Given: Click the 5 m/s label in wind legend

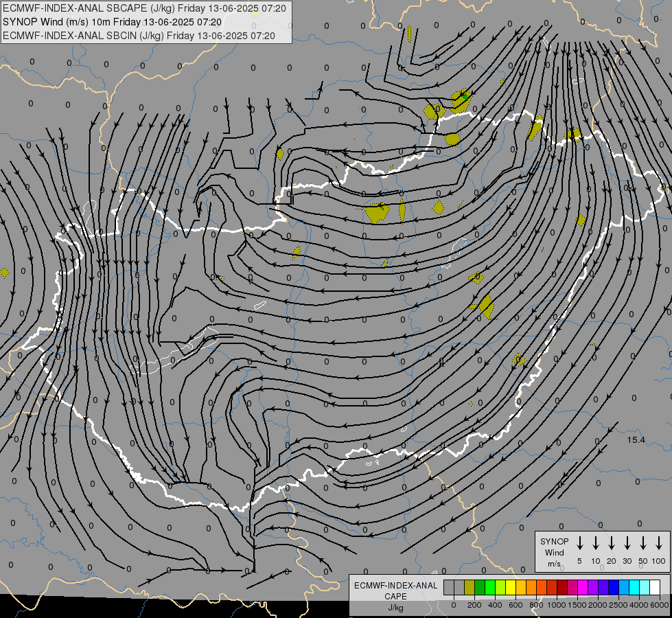Looking at the screenshot, I should point(579,561).
